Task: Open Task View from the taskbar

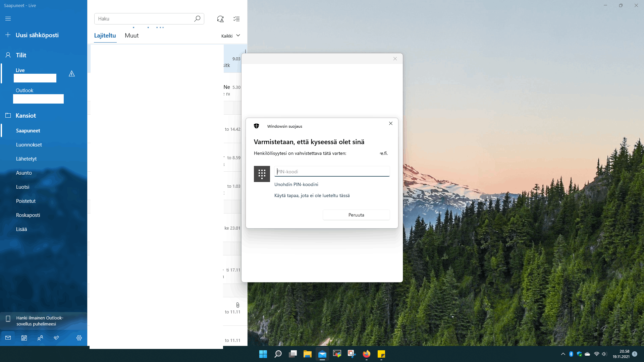Action: pyautogui.click(x=293, y=354)
